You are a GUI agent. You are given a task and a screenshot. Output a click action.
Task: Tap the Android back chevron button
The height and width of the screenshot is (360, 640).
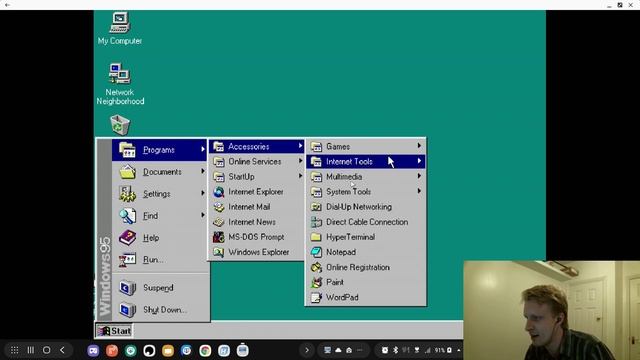click(x=62, y=350)
